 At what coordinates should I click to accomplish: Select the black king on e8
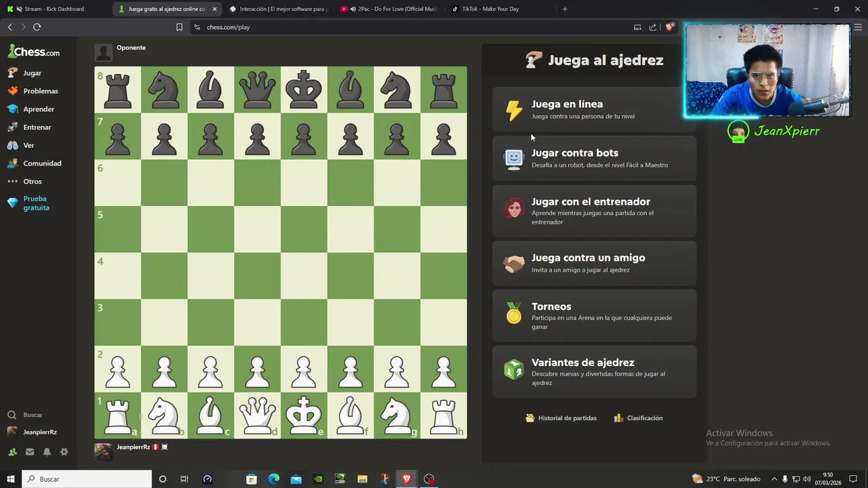point(304,89)
